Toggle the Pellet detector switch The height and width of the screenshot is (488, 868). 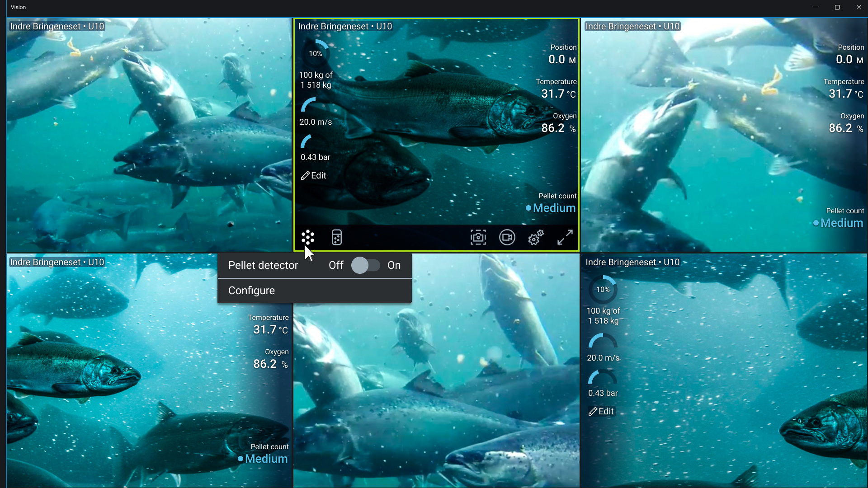[x=365, y=265]
